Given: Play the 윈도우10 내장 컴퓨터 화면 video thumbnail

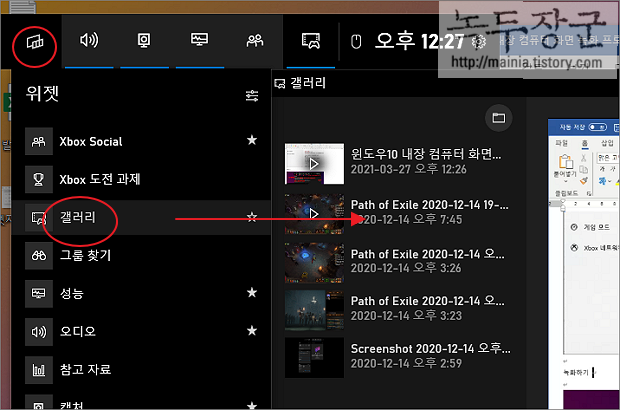Looking at the screenshot, I should [314, 163].
